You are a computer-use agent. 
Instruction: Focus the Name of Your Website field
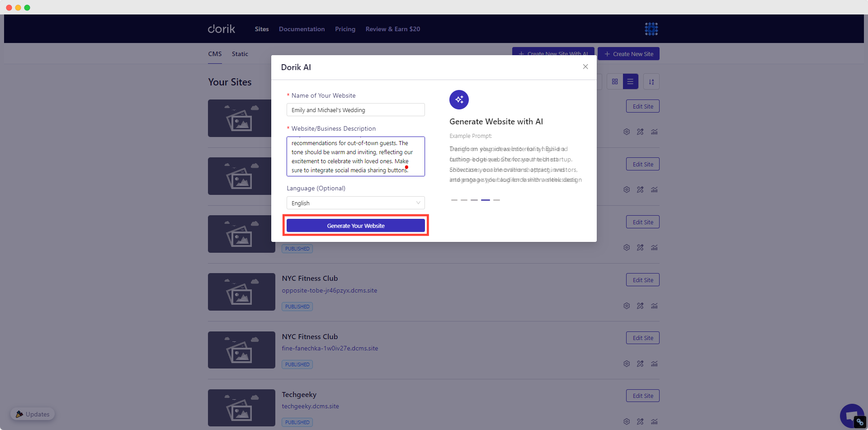pyautogui.click(x=356, y=110)
